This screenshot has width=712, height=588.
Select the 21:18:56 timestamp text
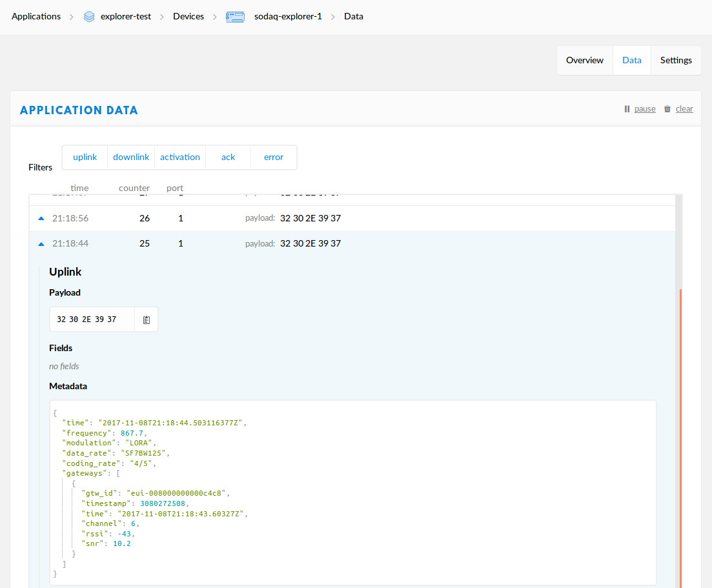tap(70, 218)
